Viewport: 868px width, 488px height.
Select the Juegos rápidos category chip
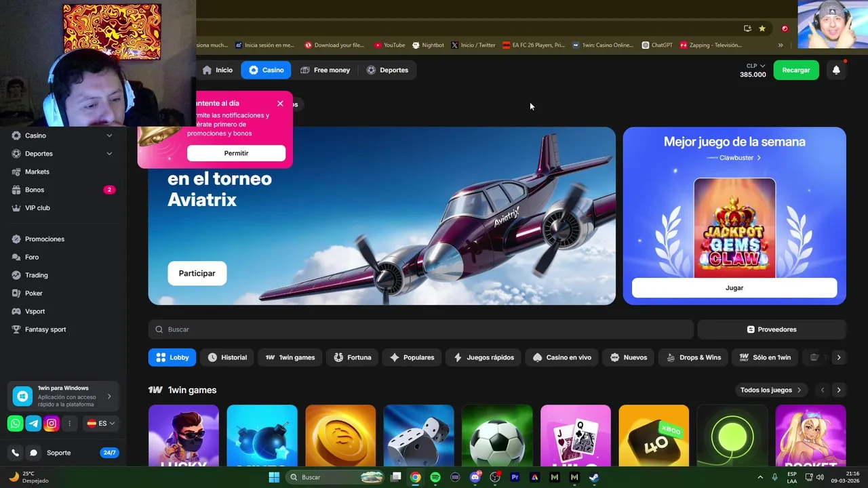pos(484,357)
